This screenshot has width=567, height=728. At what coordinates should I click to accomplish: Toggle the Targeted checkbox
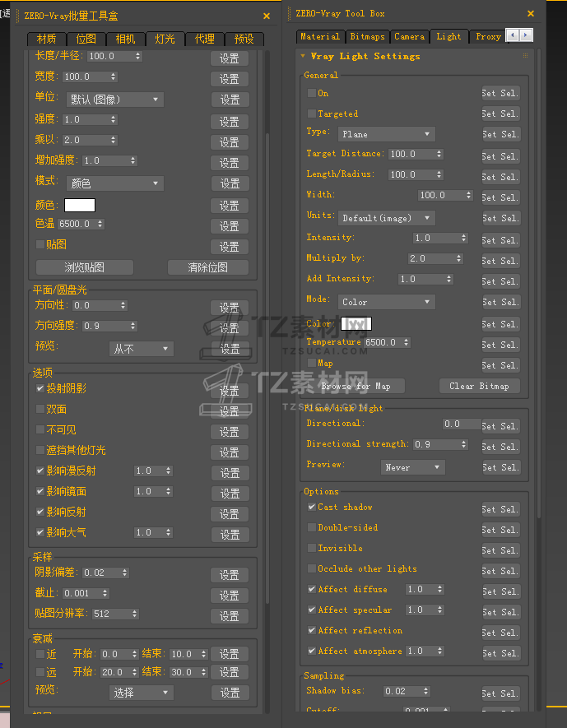312,114
